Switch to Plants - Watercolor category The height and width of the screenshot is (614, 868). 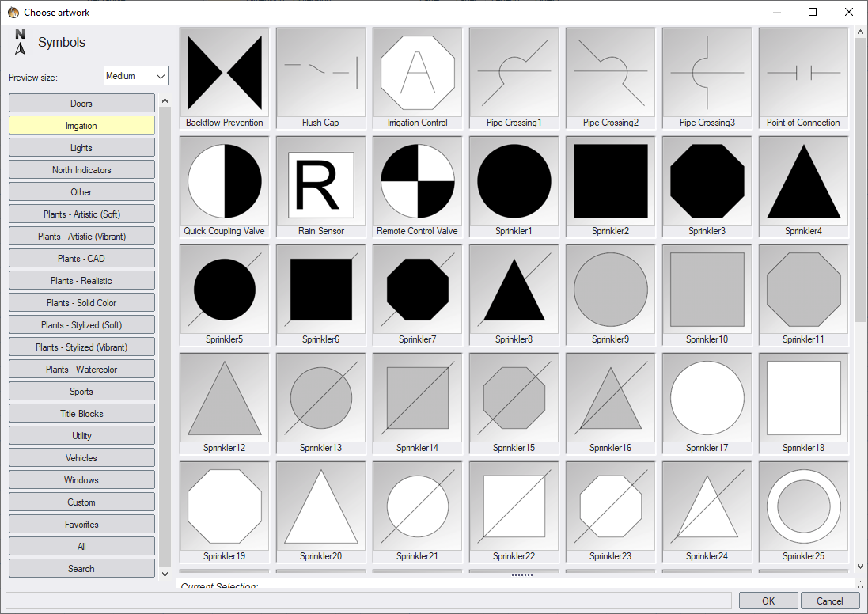tap(81, 370)
